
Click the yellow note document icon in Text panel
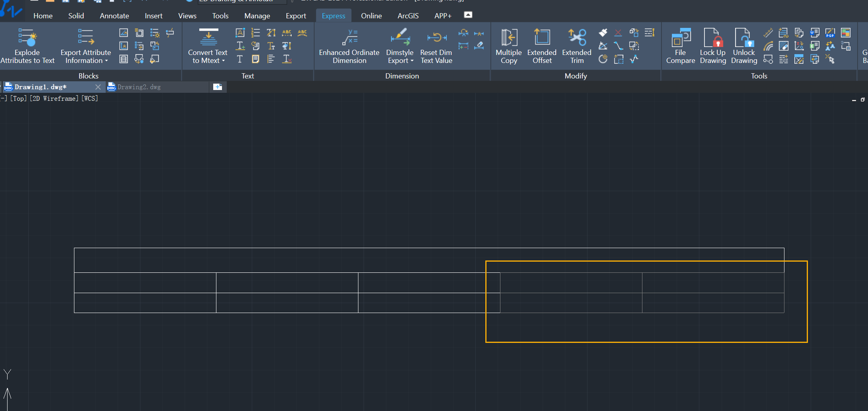[255, 59]
